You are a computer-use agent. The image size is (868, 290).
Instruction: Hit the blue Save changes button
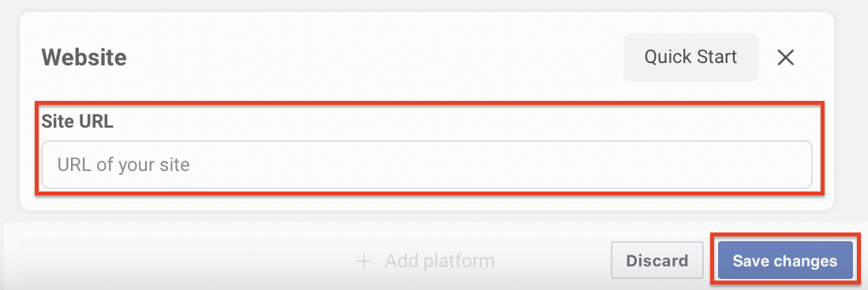(x=785, y=261)
